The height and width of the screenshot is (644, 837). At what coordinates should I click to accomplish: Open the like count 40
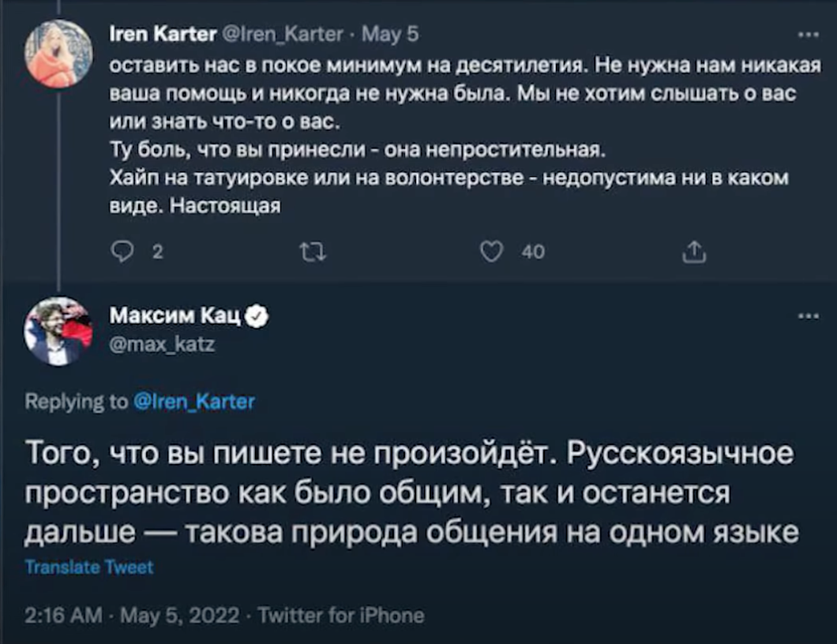tap(533, 252)
